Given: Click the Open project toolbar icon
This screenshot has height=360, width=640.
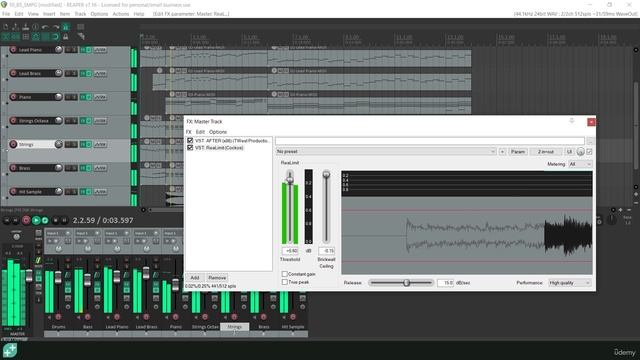Looking at the screenshot, I should coord(16,27).
